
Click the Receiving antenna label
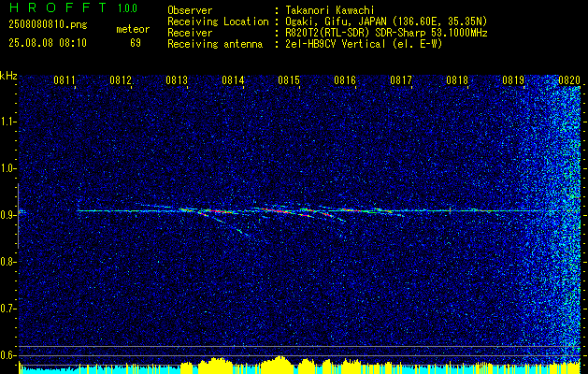point(215,44)
